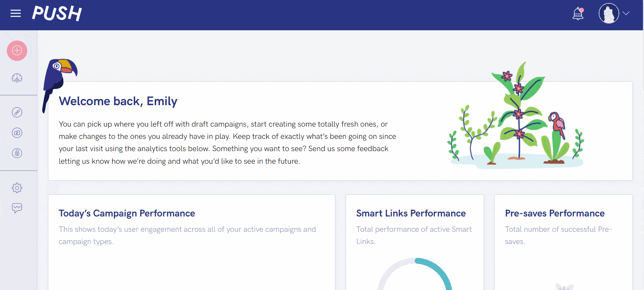
Task: Click the Smart Links circular progress ring
Action: [x=415, y=274]
